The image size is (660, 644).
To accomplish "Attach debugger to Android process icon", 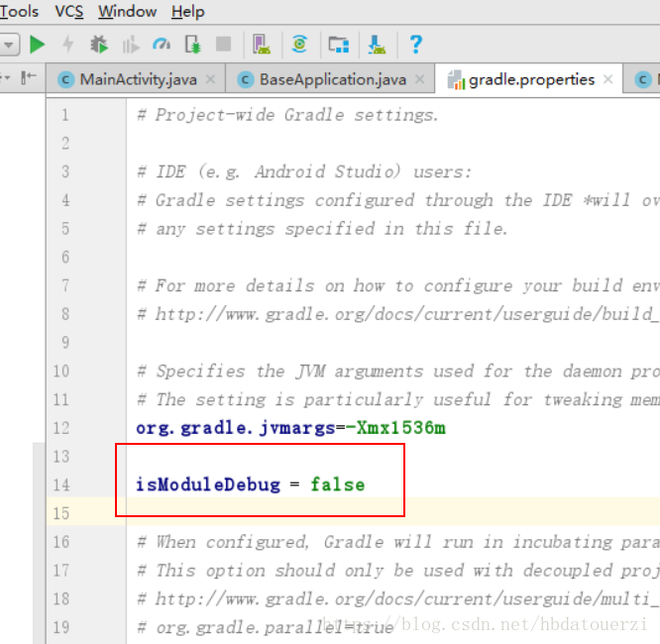I will [193, 45].
